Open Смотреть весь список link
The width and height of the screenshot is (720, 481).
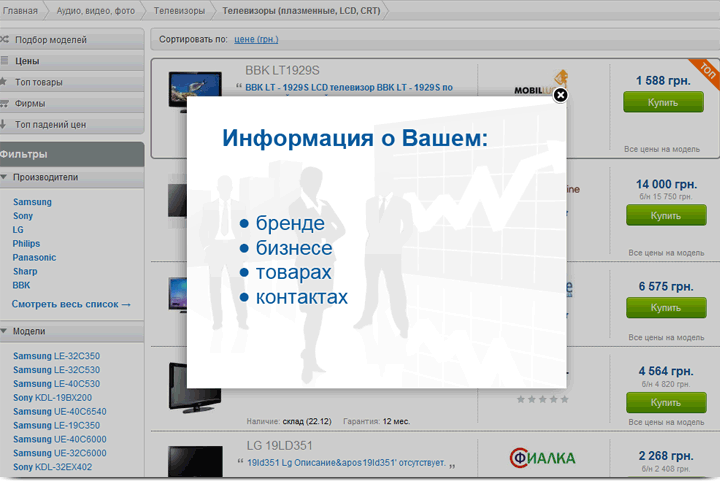click(x=71, y=304)
